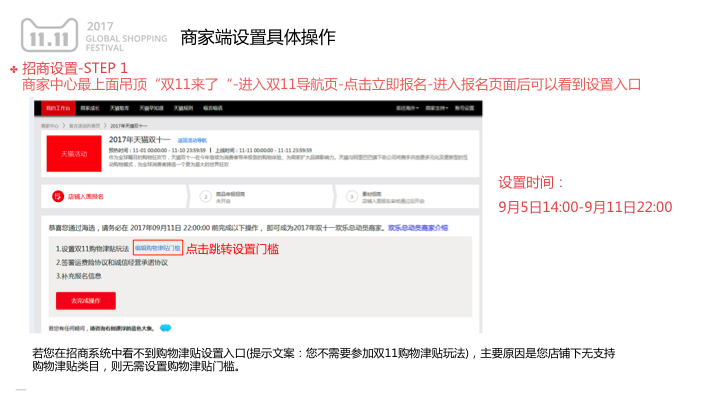This screenshot has width=720, height=405.
Task: Open the fifth nav item after 天猫规则
Action: [x=213, y=108]
